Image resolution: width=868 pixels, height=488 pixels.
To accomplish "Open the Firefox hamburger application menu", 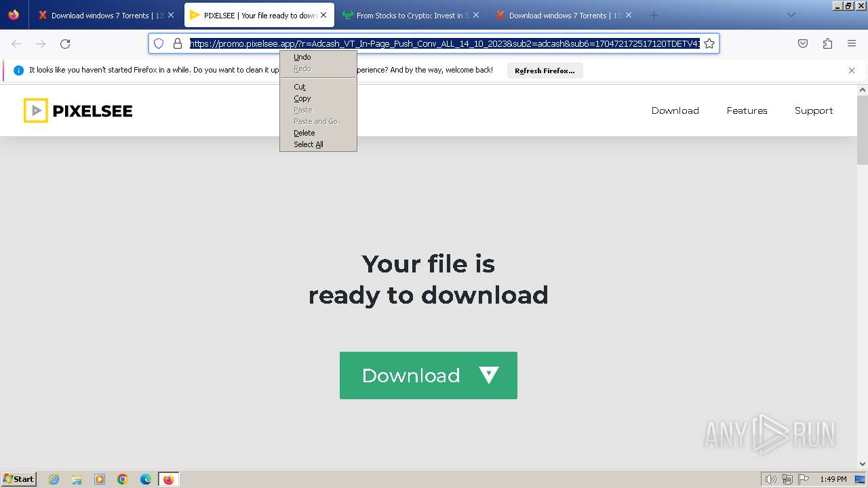I will click(852, 43).
